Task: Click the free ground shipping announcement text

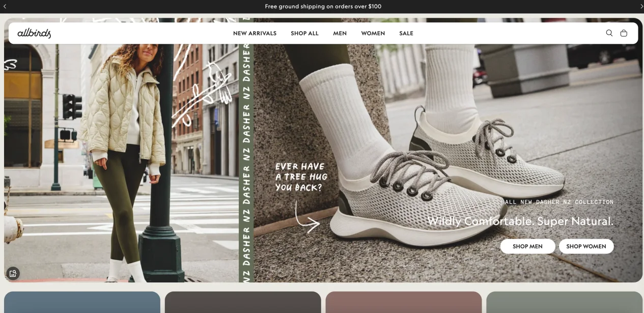Action: (x=323, y=6)
